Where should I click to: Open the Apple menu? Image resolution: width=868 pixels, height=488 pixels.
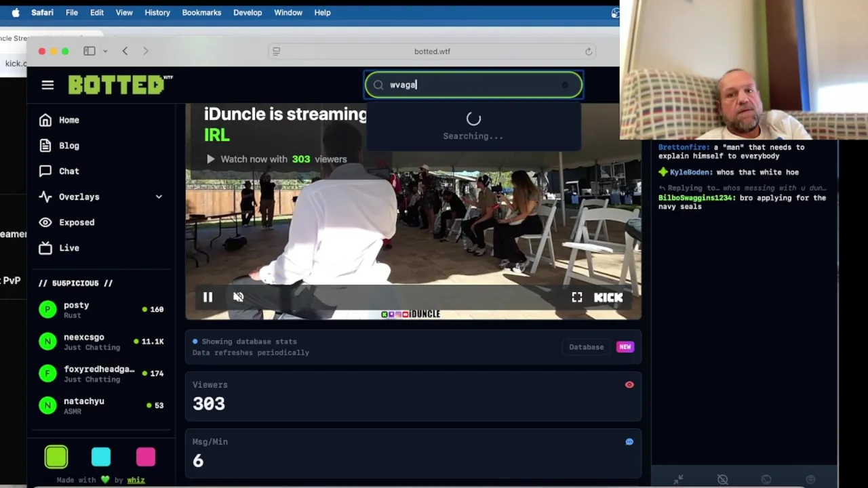pos(15,12)
